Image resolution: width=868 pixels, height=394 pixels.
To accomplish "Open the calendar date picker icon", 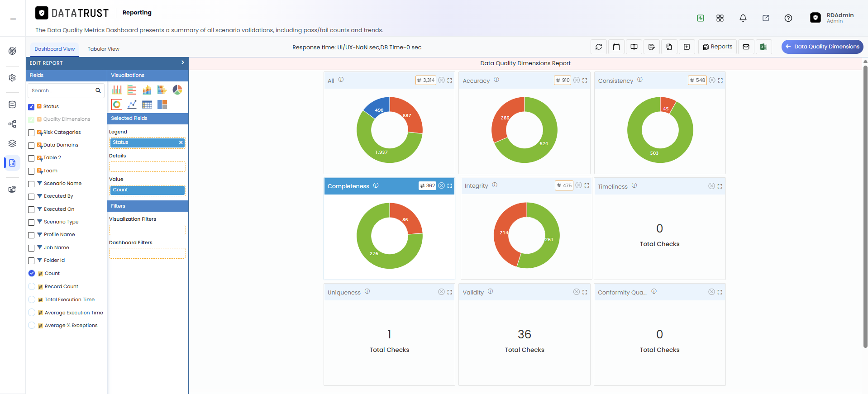I will click(616, 47).
